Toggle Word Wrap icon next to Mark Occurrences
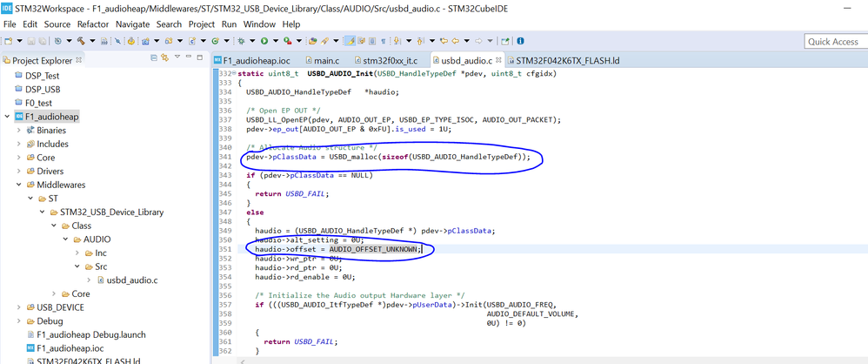 coord(362,41)
